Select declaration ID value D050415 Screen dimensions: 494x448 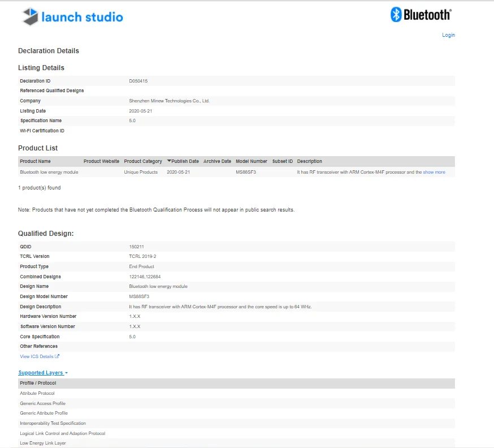(x=138, y=81)
